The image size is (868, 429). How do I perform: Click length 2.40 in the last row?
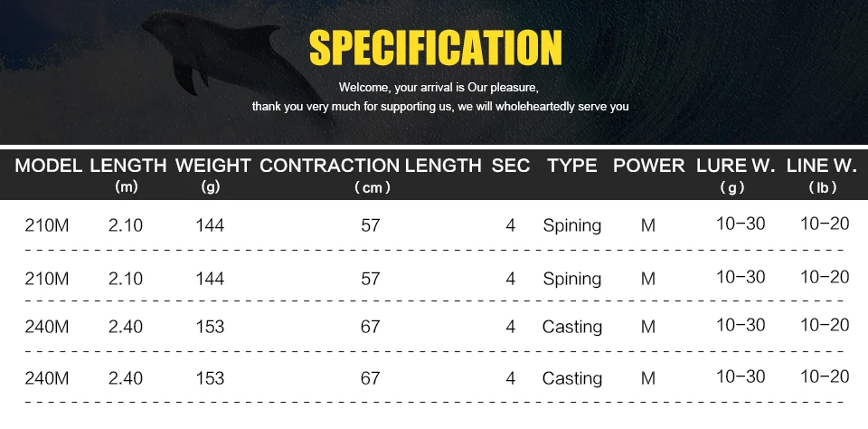click(x=126, y=378)
